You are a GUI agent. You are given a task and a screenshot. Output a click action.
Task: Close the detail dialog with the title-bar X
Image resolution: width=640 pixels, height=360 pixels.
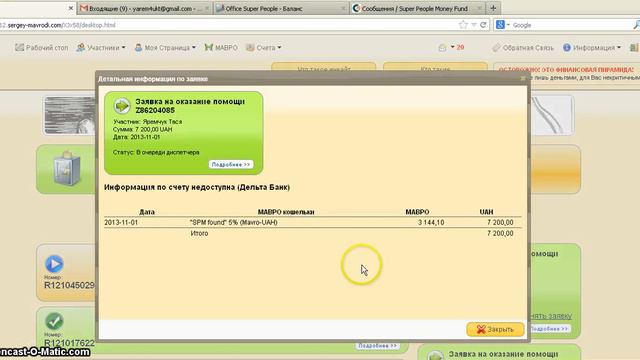[523, 78]
